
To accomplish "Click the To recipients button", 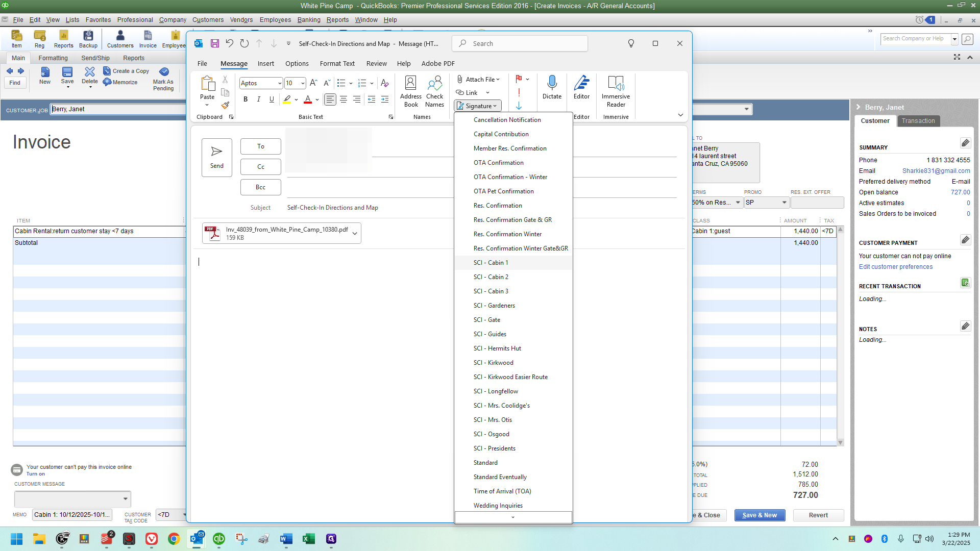I will 261,146.
